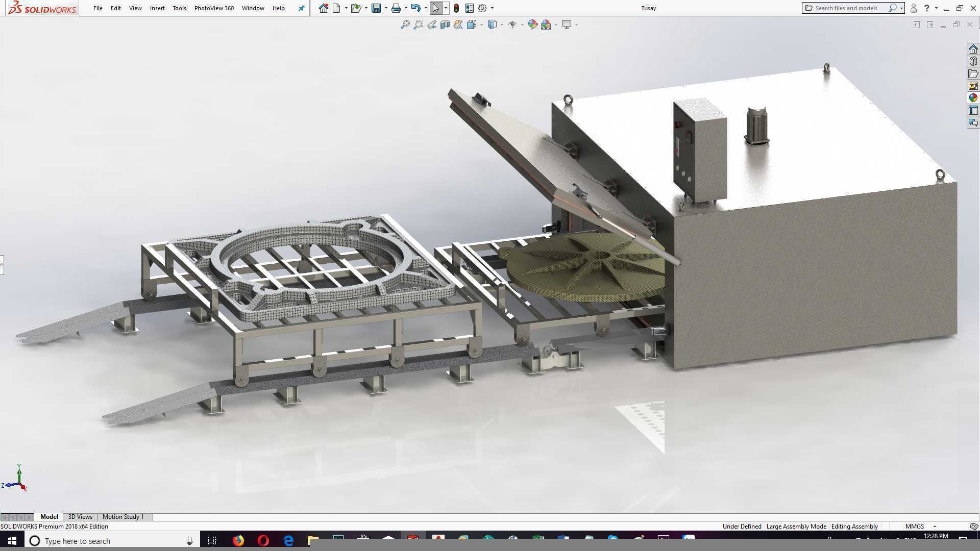Screen dimensions: 980x551
Task: Switch to the Motion Study 1 tab
Action: coord(123,517)
